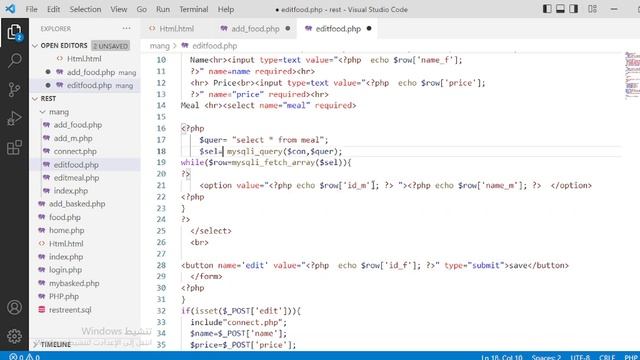Open the Selection menu
Screen dimensions: 640x360
tap(85, 9)
